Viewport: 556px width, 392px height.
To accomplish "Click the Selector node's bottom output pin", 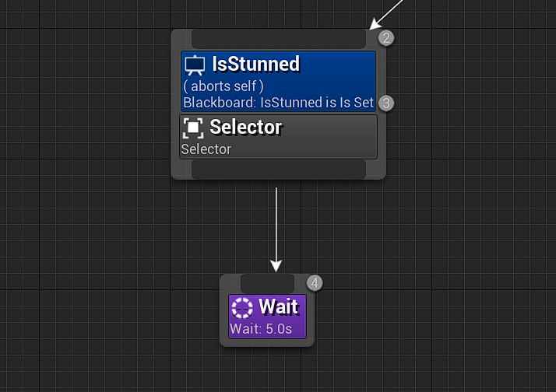I will point(278,170).
